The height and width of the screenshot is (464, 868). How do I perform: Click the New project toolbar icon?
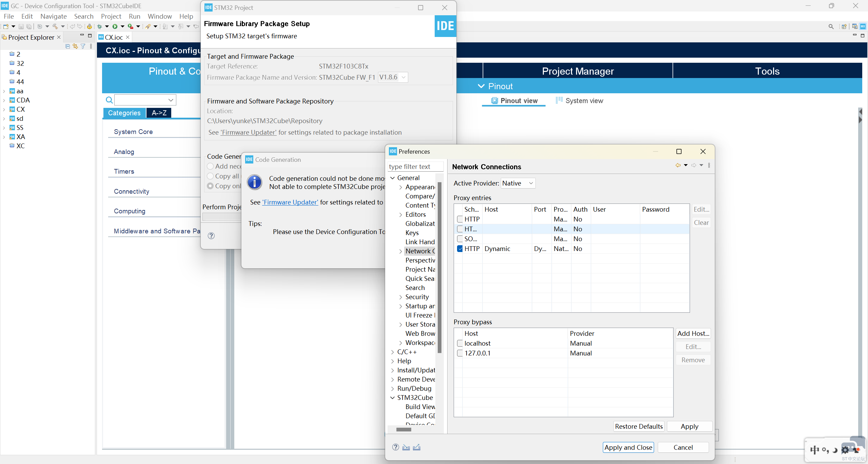pyautogui.click(x=6, y=26)
